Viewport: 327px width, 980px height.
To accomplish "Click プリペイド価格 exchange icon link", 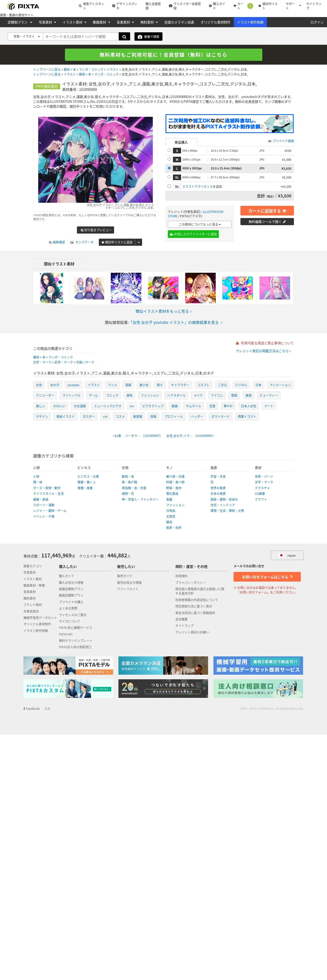I will tap(281, 141).
